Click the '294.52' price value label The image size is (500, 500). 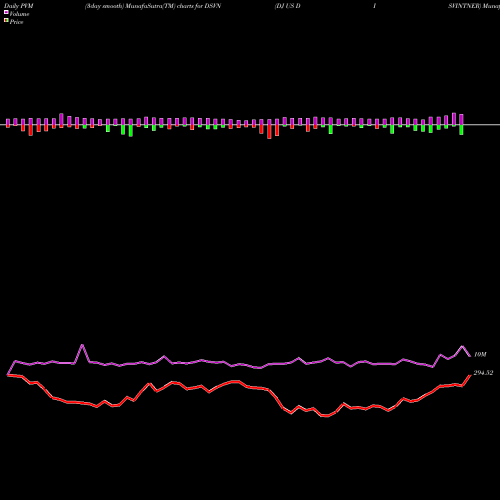coord(483,373)
